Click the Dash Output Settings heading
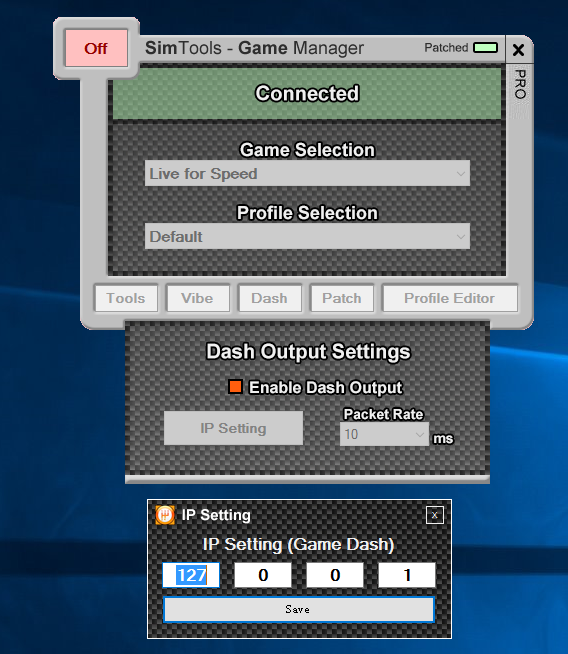568x654 pixels. coord(308,352)
